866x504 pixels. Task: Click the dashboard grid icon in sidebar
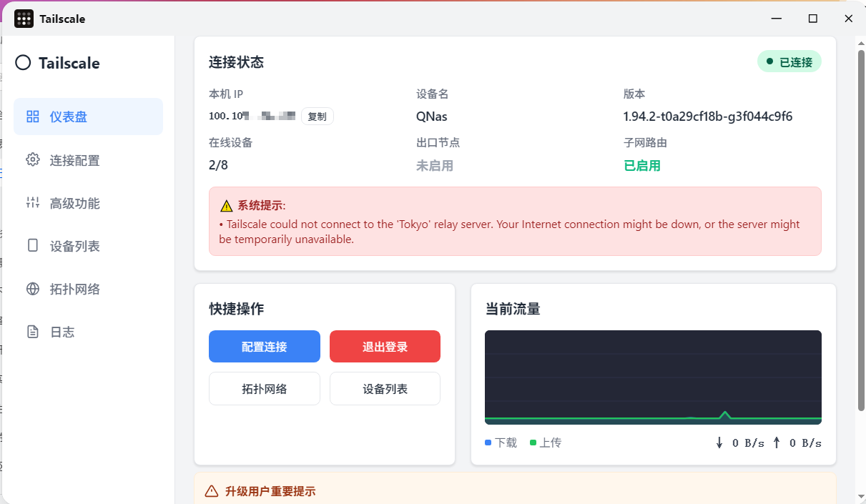32,117
